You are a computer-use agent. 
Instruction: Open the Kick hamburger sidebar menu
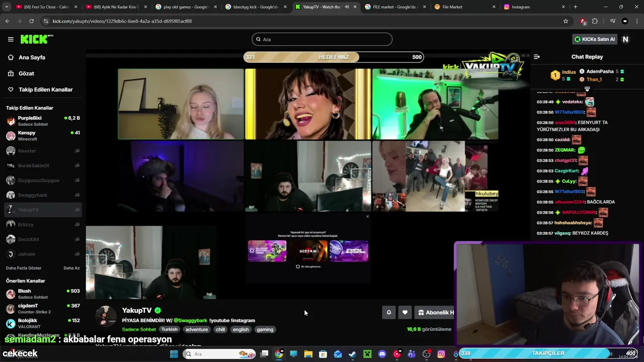(11, 39)
